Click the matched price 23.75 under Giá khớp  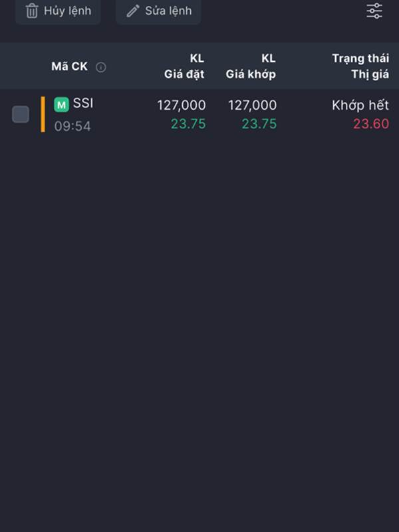pyautogui.click(x=259, y=124)
